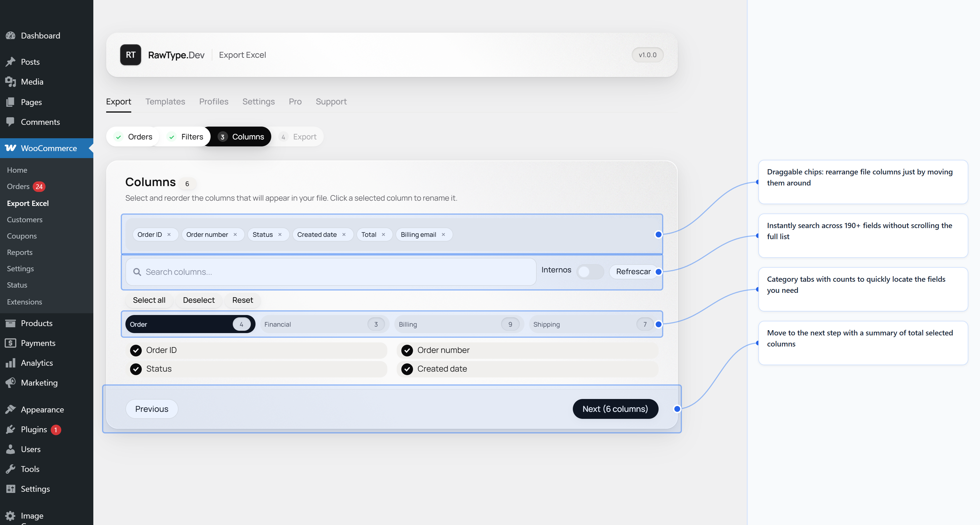Screen dimensions: 980x525
Task: Click the Analytics bar chart icon
Action: coord(11,363)
